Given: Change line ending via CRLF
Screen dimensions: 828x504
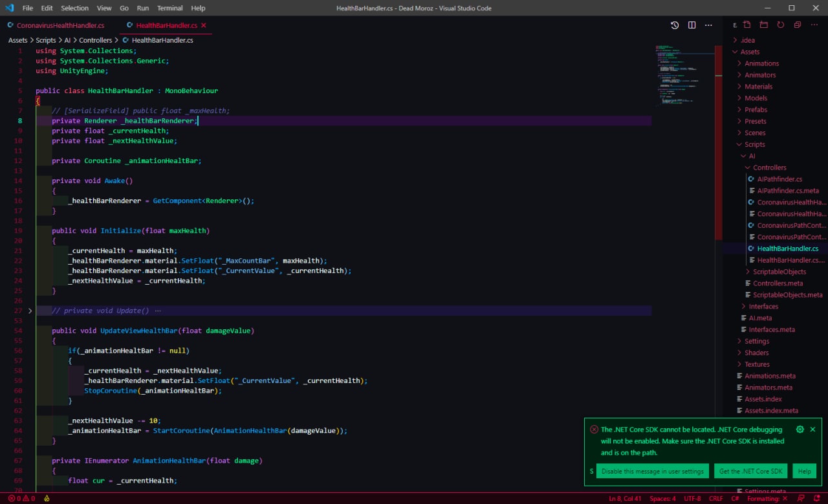Looking at the screenshot, I should point(716,499).
